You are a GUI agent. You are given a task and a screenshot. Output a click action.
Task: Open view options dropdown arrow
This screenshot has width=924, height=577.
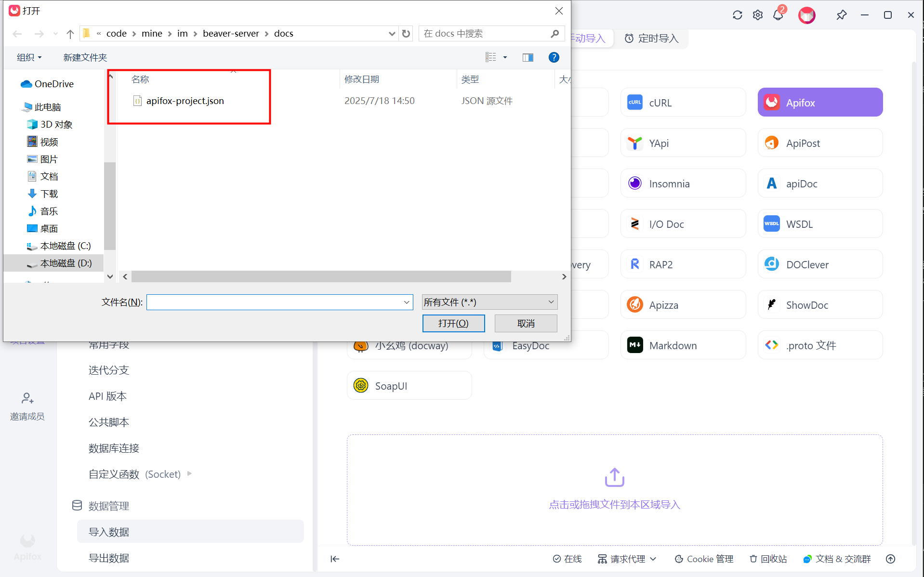coord(505,57)
